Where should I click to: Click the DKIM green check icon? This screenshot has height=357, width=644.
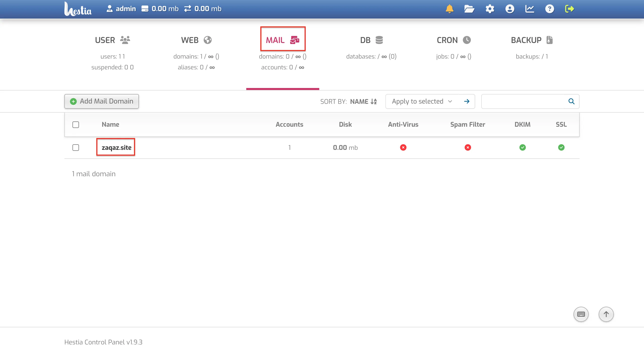pos(522,148)
